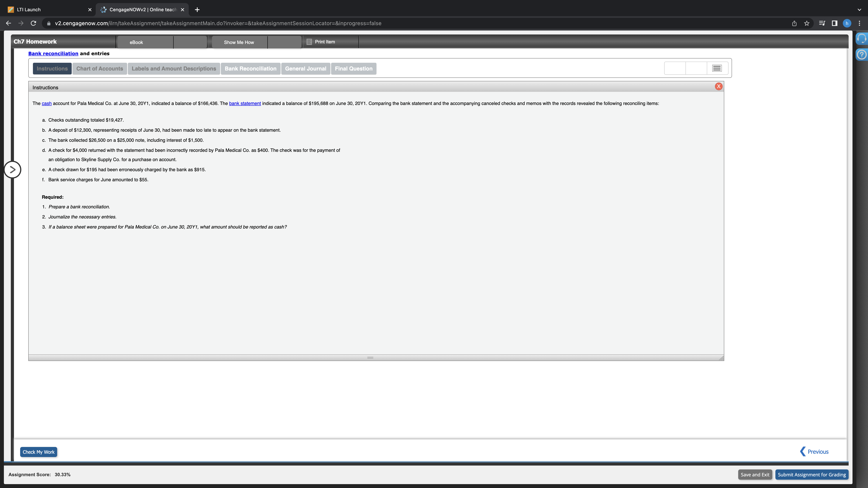Close the Instructions panel with the red X

(x=718, y=86)
